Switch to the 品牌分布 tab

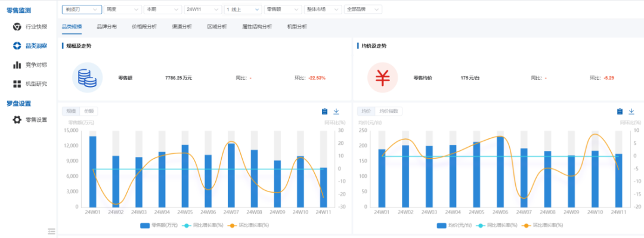click(x=107, y=27)
